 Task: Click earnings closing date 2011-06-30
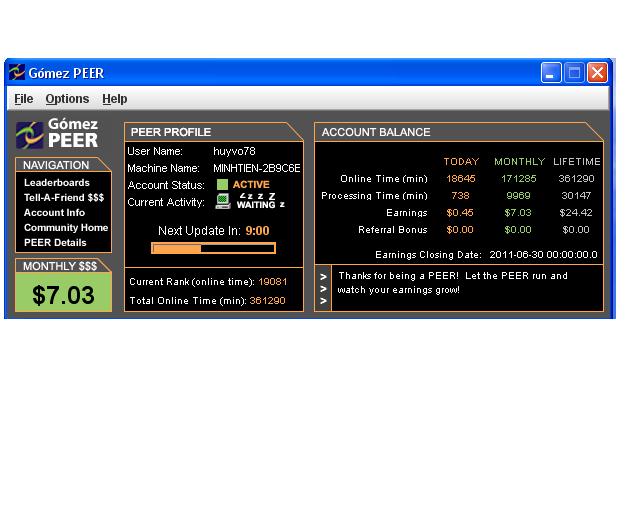543,255
